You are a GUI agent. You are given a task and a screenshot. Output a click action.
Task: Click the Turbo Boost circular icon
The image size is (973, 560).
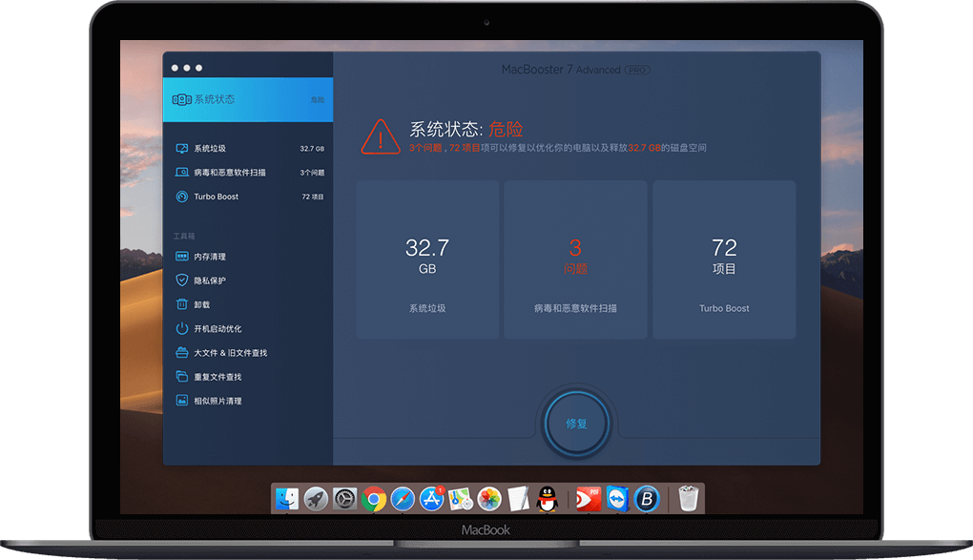tap(182, 197)
